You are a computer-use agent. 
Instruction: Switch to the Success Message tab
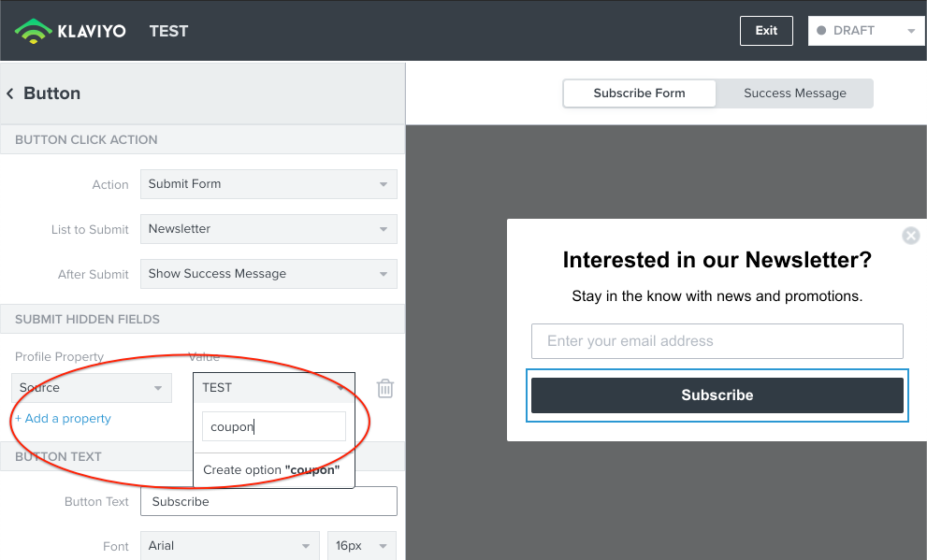tap(794, 93)
